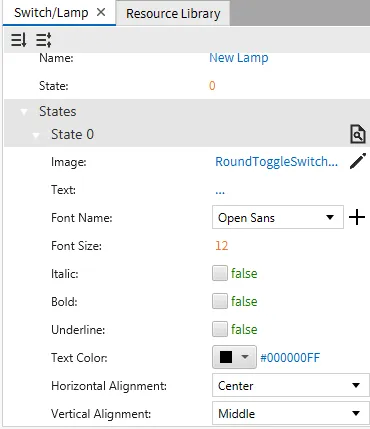Screen dimensions: 370x429
Task: Open the Vertical Alignment dropdown
Action: click(291, 414)
